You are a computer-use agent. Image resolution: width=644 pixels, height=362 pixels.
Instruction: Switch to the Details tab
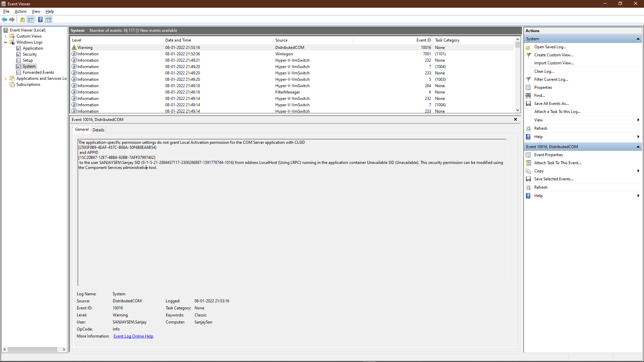98,130
